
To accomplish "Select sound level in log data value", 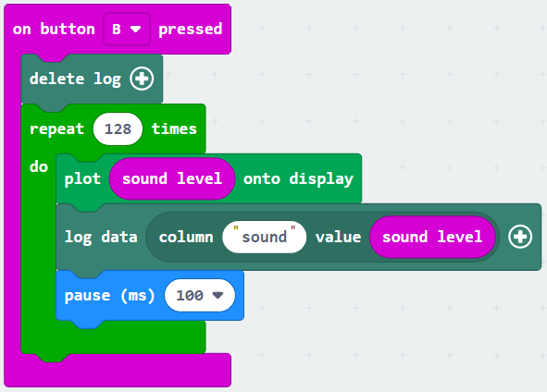I will coord(432,237).
